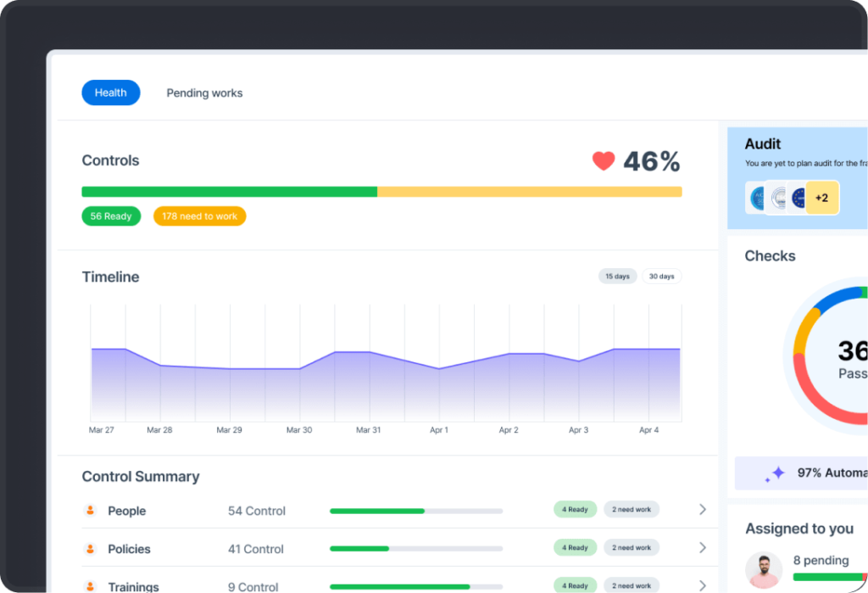Open the Pending works tab
Viewport: 868px width, 593px height.
click(x=204, y=92)
